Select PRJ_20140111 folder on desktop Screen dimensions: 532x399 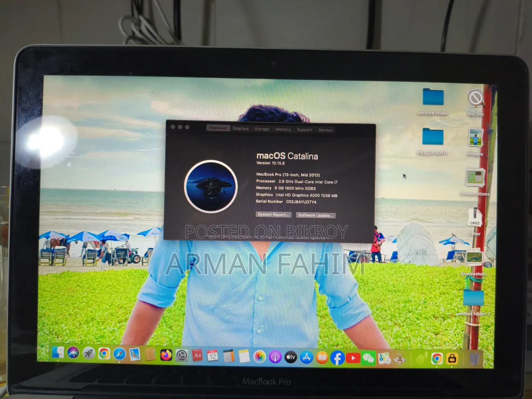tap(433, 142)
